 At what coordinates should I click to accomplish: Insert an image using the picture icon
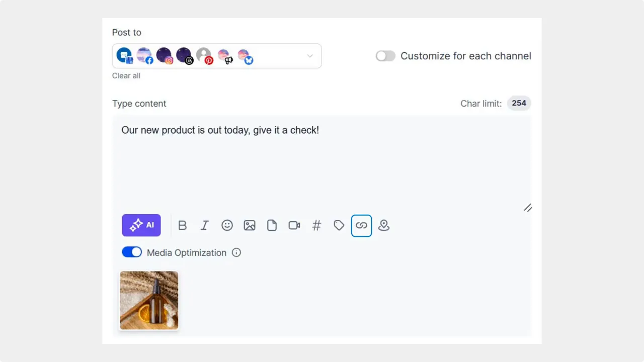(x=250, y=225)
